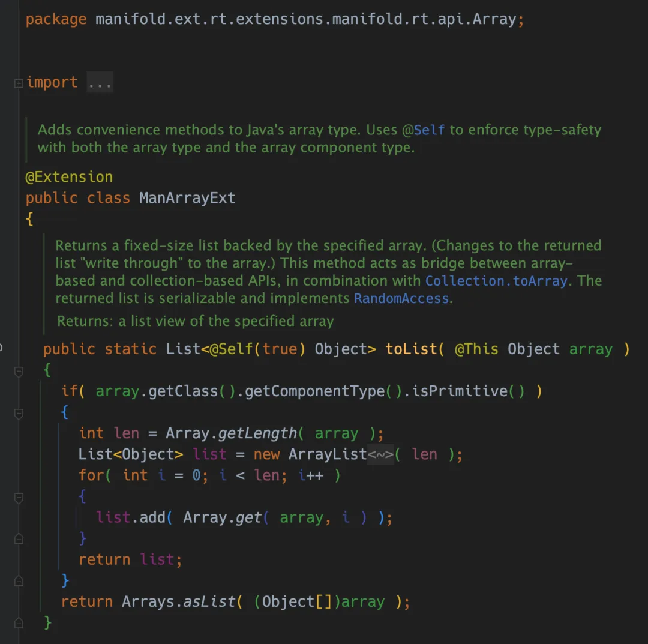Click fold marker at method closing brace
This screenshot has height=644, width=648.
point(19,623)
